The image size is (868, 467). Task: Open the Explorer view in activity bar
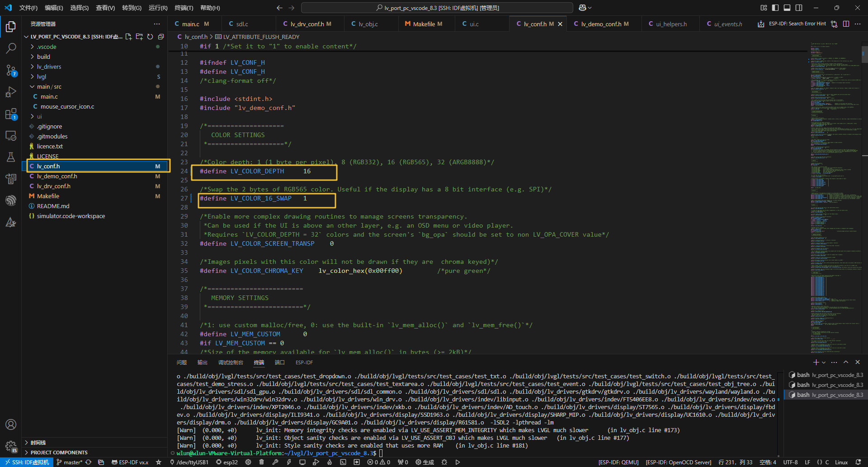pos(11,27)
